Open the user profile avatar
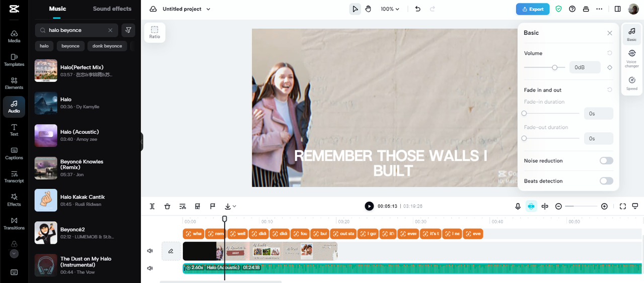The image size is (644, 283). [x=633, y=9]
